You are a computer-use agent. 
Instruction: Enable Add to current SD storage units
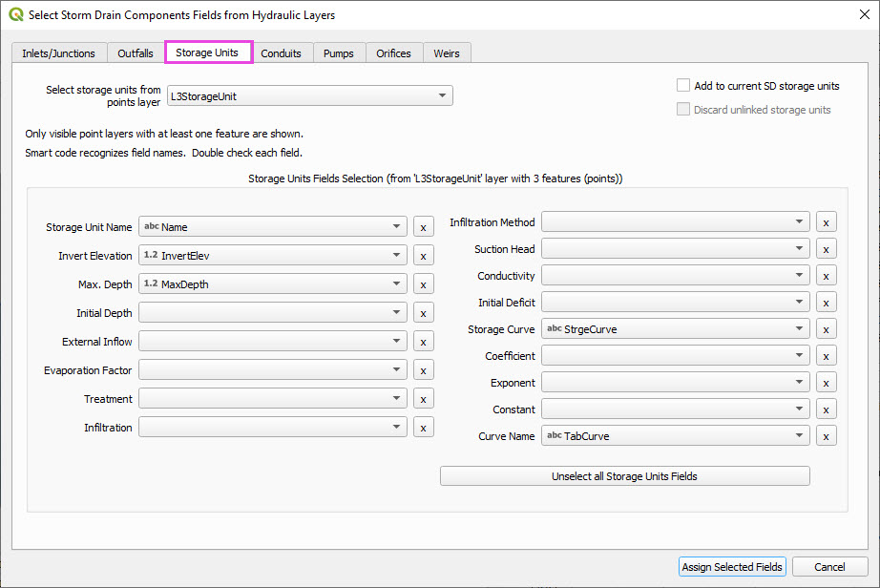(x=683, y=86)
